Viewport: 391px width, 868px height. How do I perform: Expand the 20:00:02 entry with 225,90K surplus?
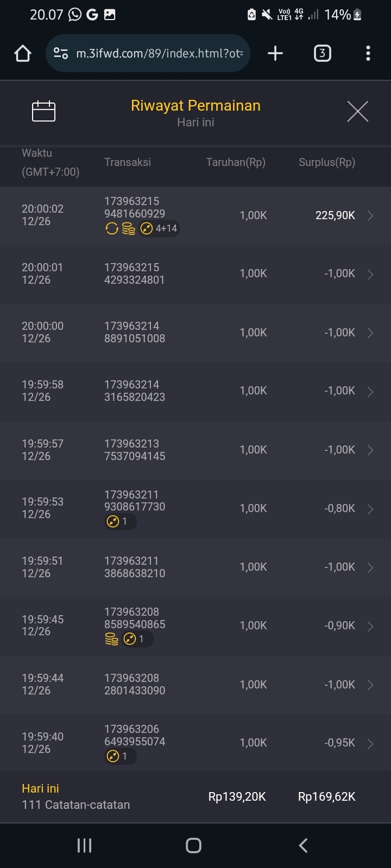coord(370,216)
